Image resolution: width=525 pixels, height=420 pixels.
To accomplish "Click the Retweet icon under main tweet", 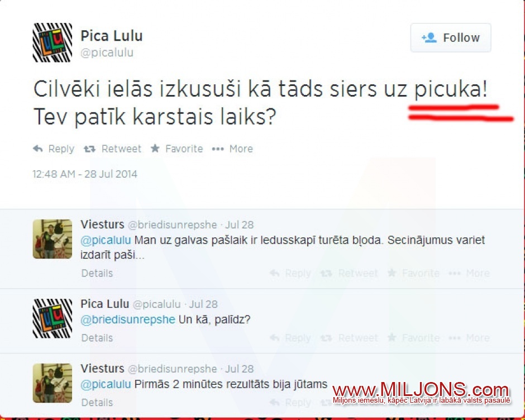I will tap(89, 149).
